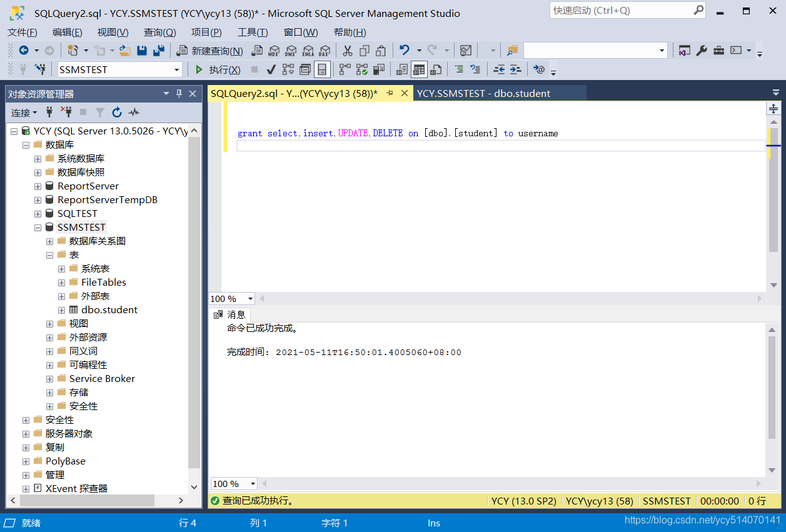The image size is (786, 532).
Task: Refresh the Object Explorer tree
Action: click(117, 113)
